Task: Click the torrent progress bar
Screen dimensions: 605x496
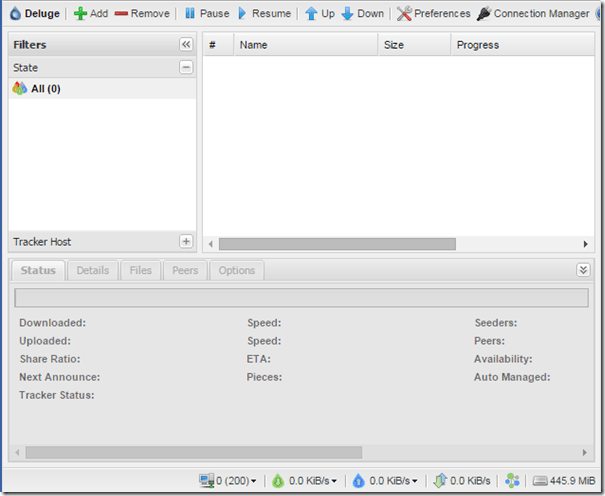Action: [301, 298]
